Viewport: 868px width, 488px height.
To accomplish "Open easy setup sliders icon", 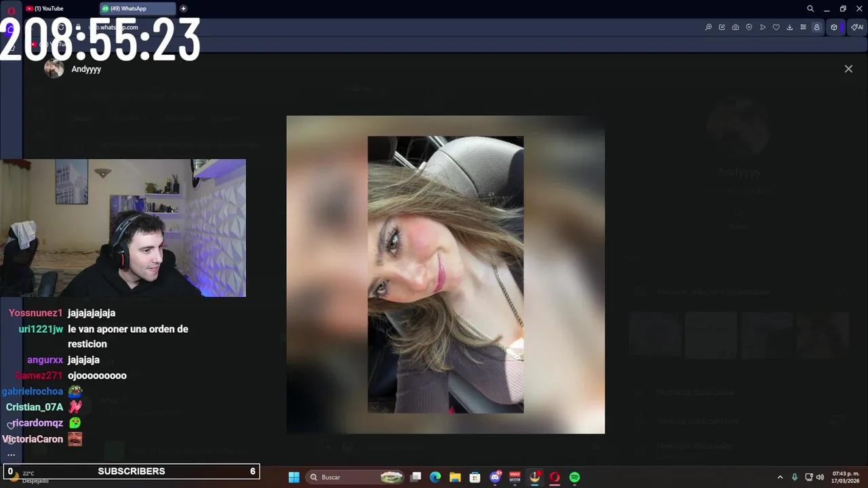I will coord(803,27).
